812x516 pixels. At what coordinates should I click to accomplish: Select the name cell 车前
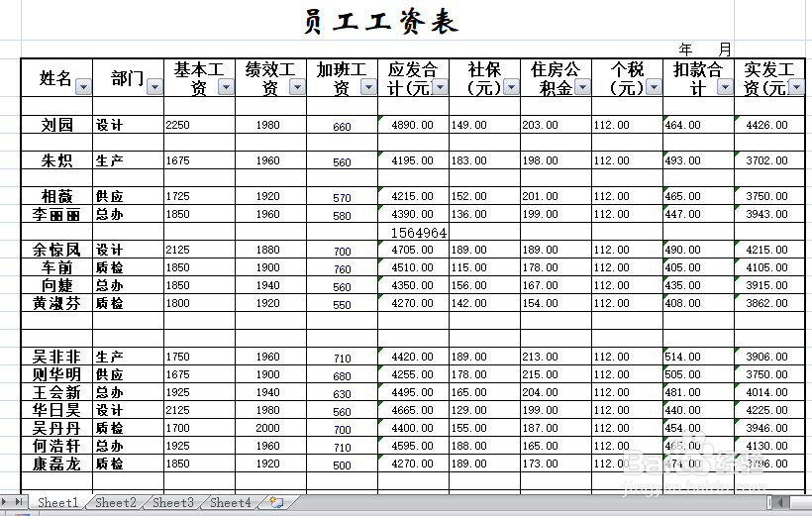click(x=57, y=267)
